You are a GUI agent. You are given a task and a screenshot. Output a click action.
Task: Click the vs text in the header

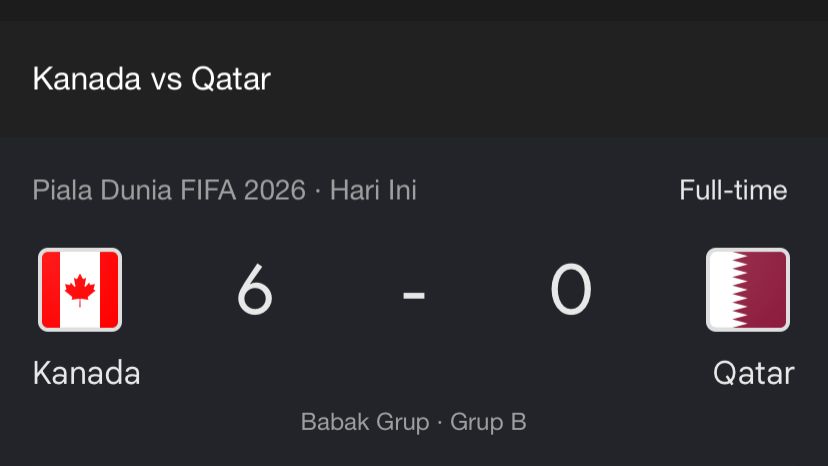[166, 82]
